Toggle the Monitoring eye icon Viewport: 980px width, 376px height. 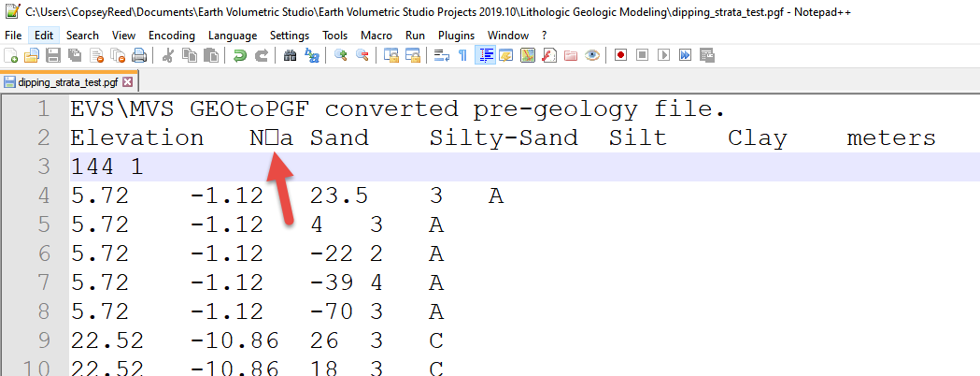(x=592, y=56)
